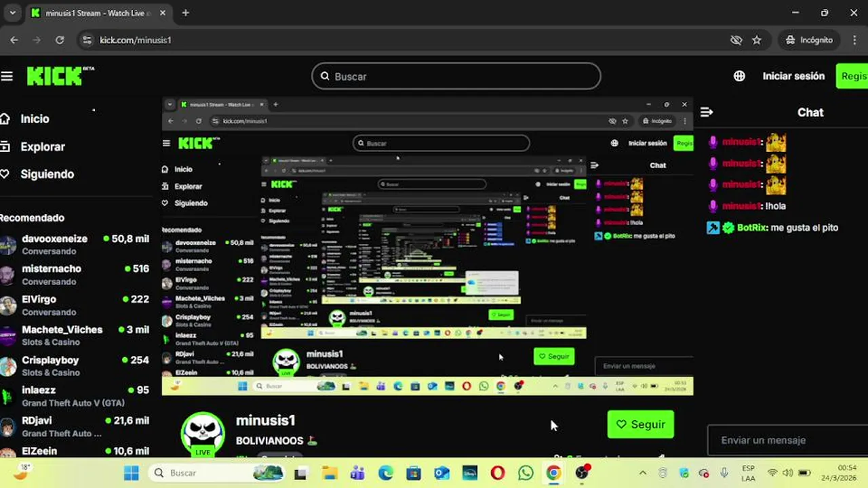
Task: Collapse the chat panel icon
Action: [707, 112]
